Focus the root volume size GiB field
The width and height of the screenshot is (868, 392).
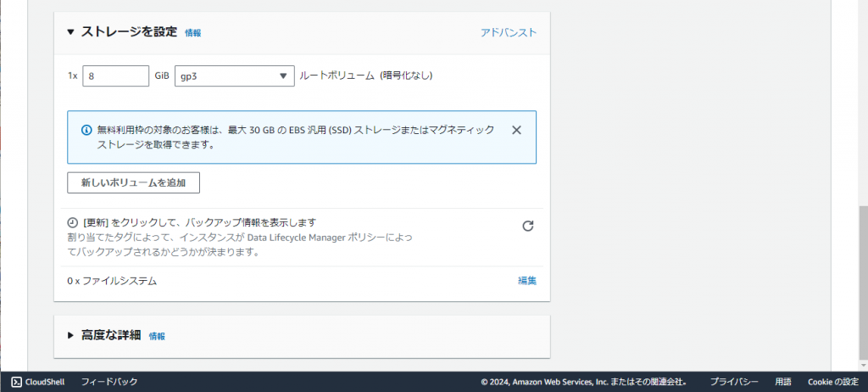pos(116,76)
